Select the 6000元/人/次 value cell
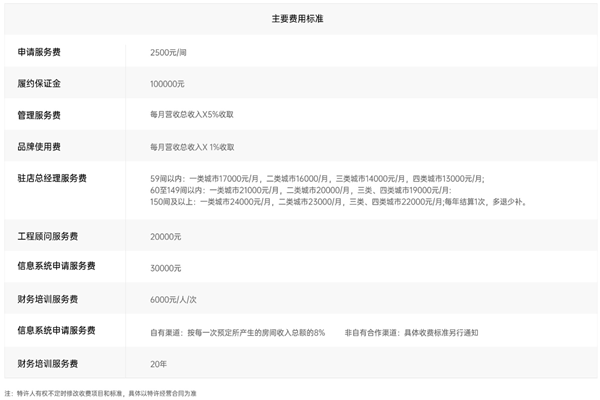Screen dimensions: 600x400 click(x=172, y=299)
